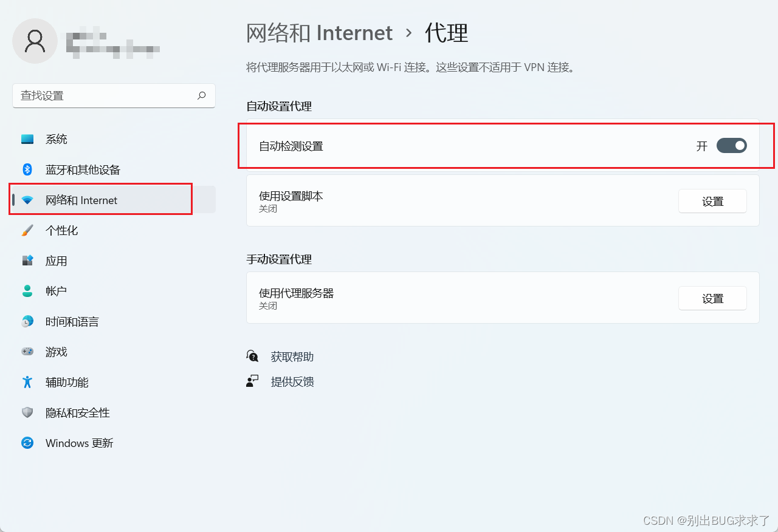Click the 使用设置脚本 label

(x=291, y=196)
